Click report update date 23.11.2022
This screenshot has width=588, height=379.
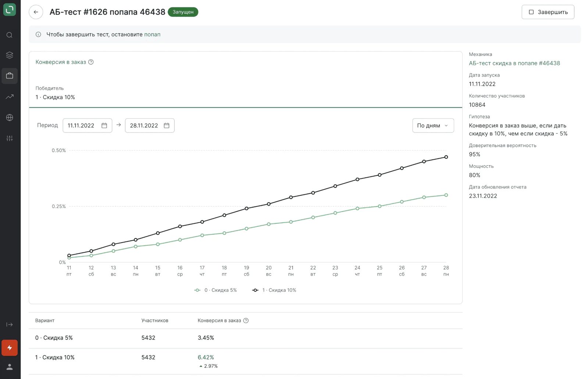coord(483,196)
